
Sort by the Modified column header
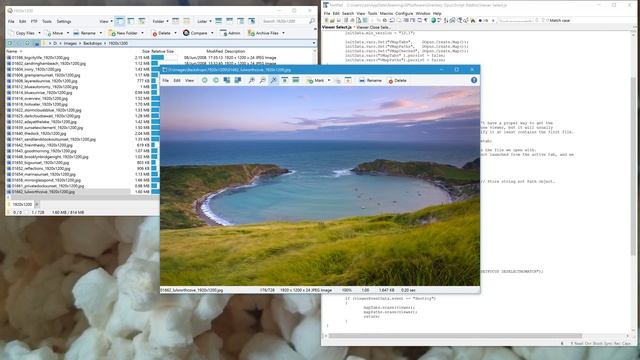(214, 51)
